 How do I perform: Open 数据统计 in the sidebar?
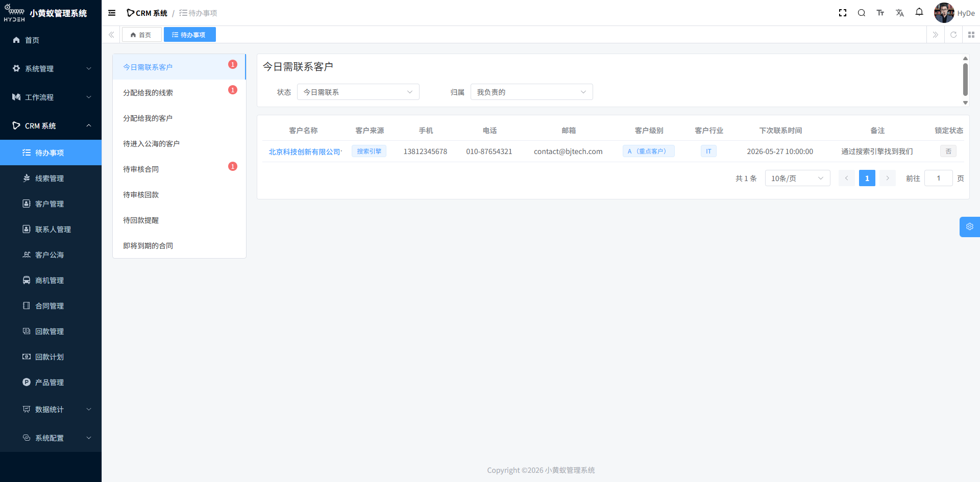pyautogui.click(x=51, y=409)
